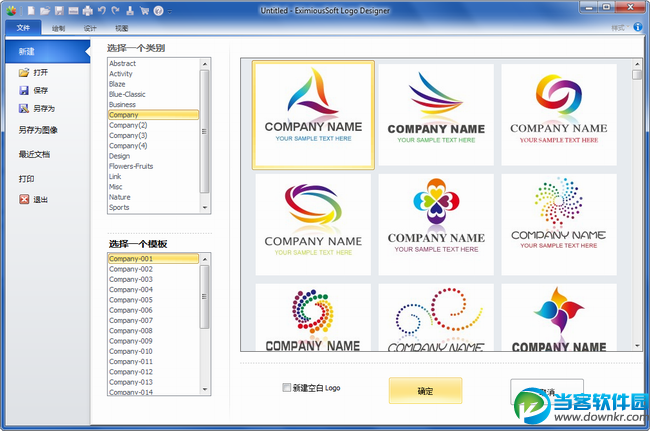Click the flat scanner-like icon before Print

pos(73,11)
